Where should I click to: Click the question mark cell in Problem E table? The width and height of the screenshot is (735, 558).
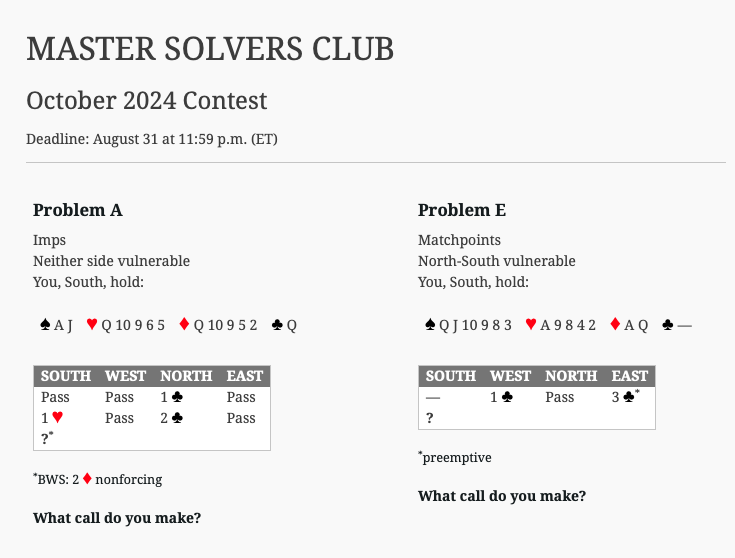429,418
